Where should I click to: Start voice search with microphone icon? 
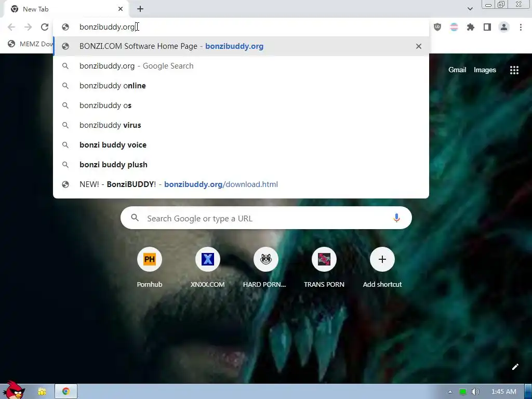(396, 218)
